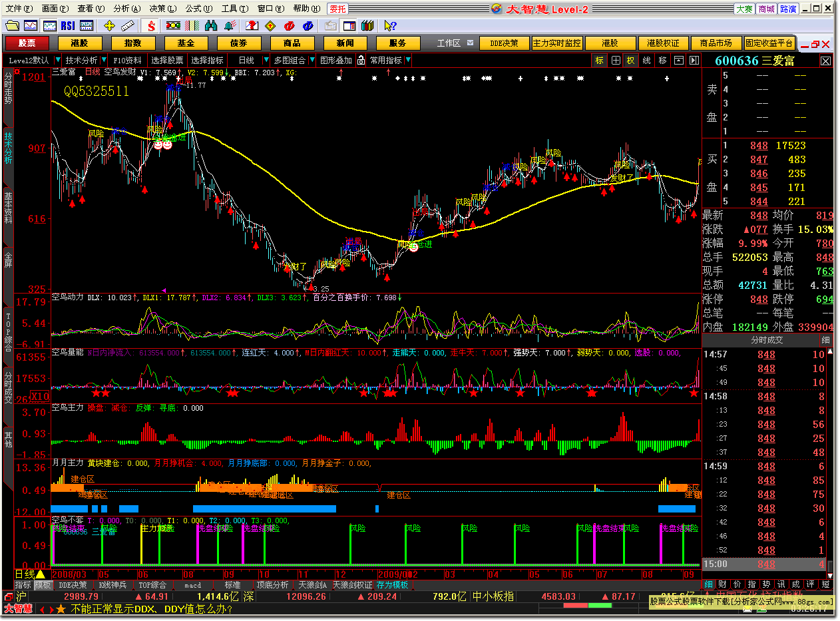Click the line chart toolbar icon

click(x=31, y=26)
